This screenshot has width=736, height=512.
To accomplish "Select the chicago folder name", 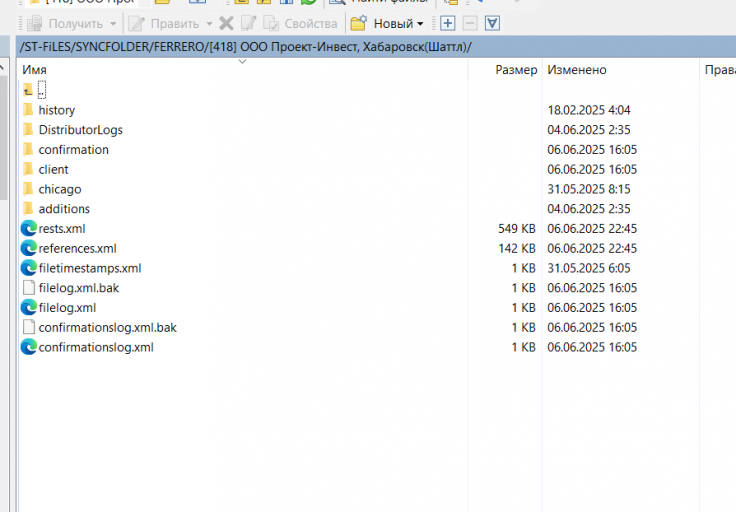I will tap(60, 189).
